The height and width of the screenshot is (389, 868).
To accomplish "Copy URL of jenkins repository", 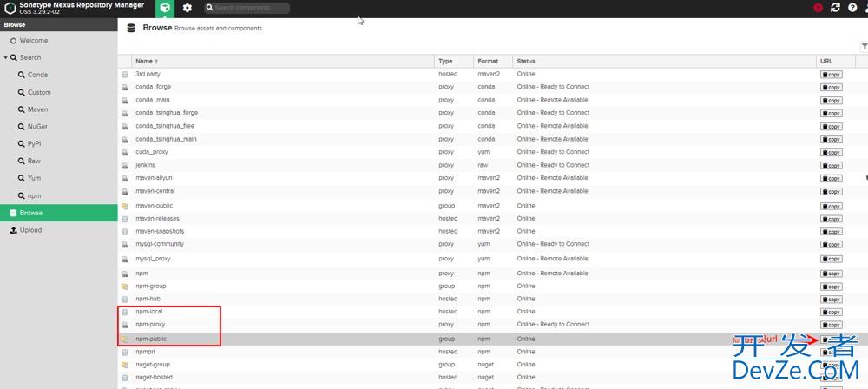I will pos(831,166).
